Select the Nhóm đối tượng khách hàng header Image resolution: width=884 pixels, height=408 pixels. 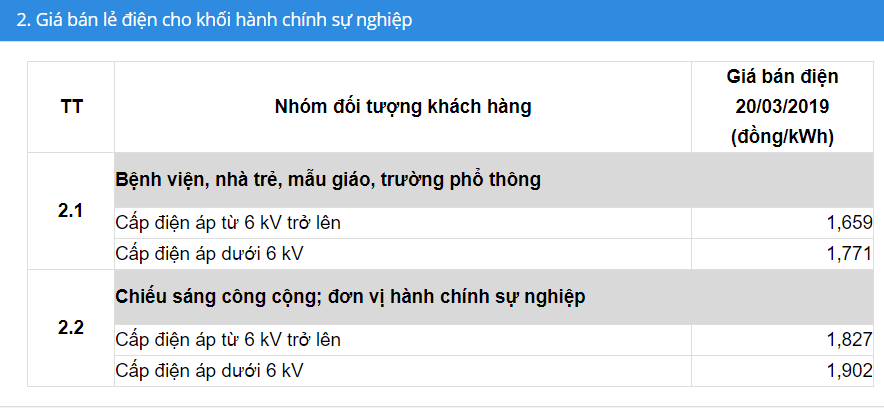point(403,107)
